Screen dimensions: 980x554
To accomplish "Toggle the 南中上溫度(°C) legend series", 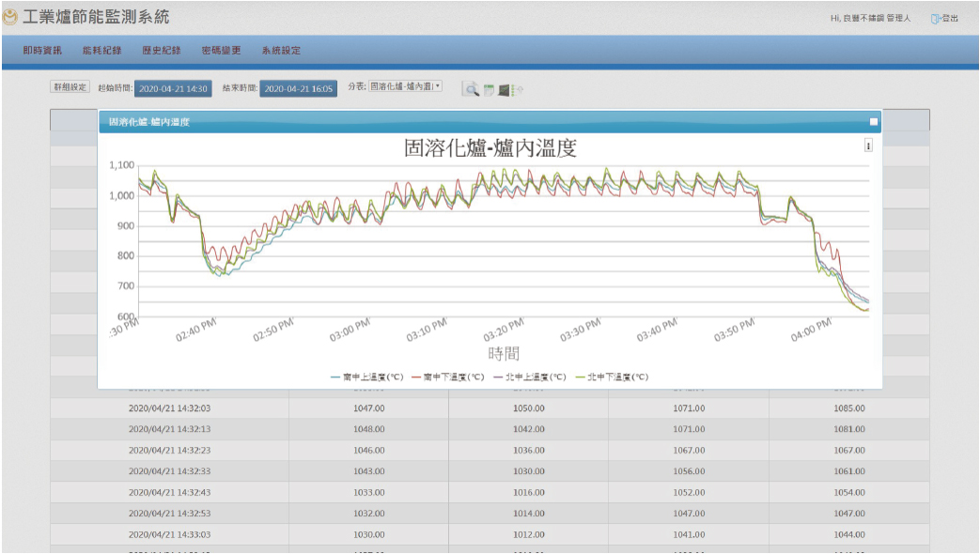I will click(366, 377).
